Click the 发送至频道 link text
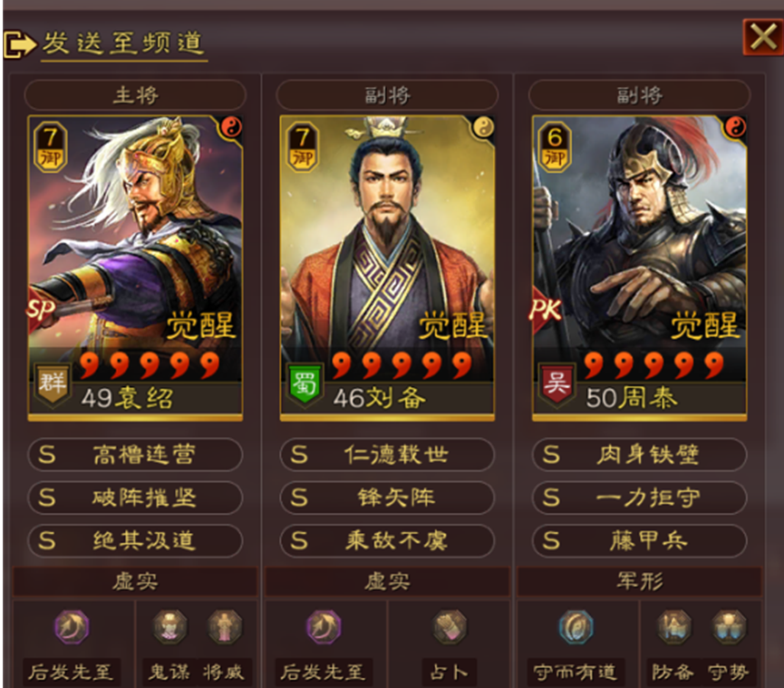The height and width of the screenshot is (688, 784). 123,43
